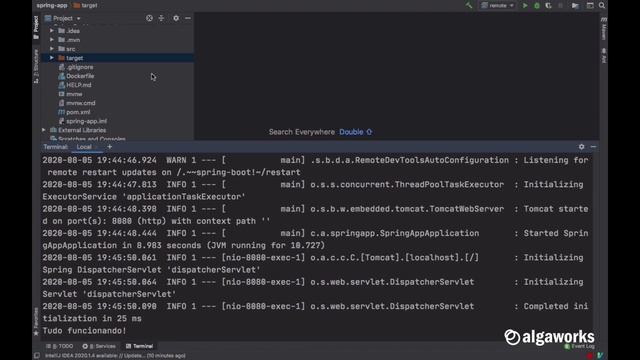640x360 pixels.
Task: Collapse all in Project panel
Action: pos(161,18)
